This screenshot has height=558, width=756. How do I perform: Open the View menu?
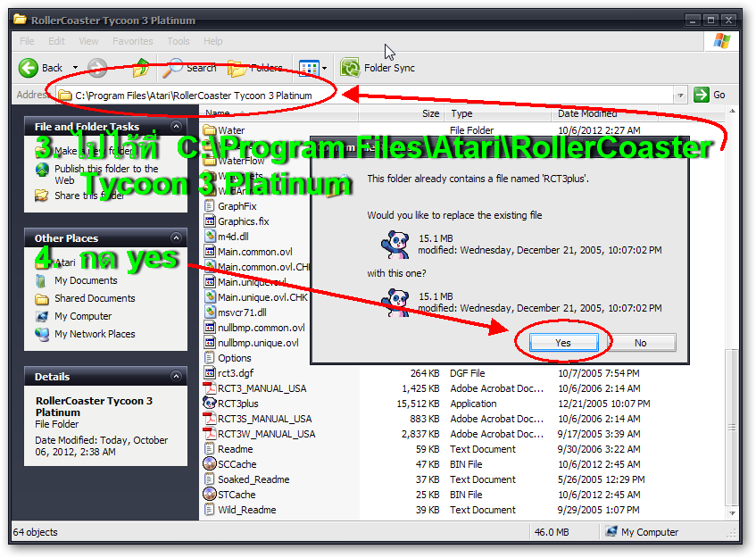pyautogui.click(x=88, y=41)
